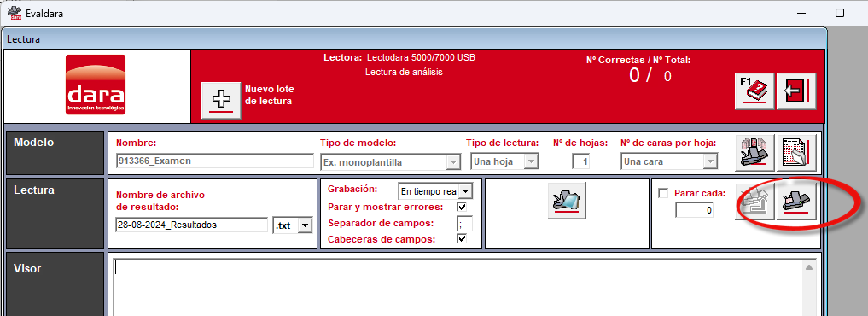
Task: Click the dara logo image
Action: pos(96,85)
